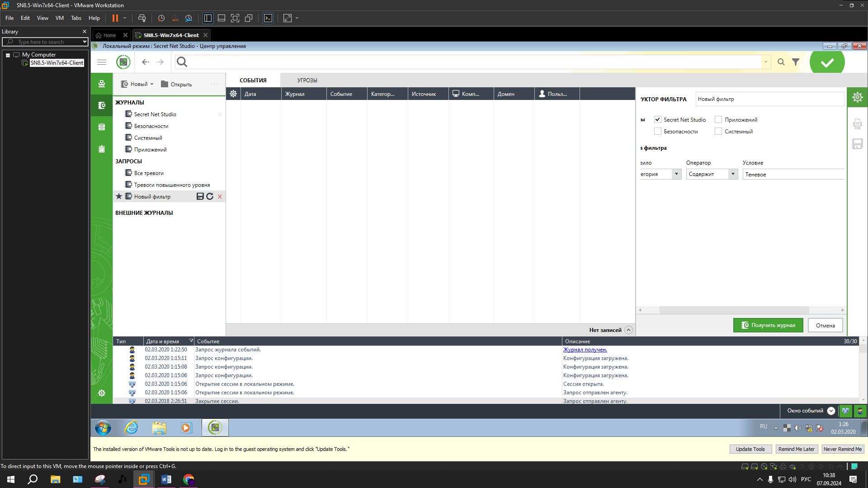
Task: Click the save diskette icon on right strip
Action: 858,144
